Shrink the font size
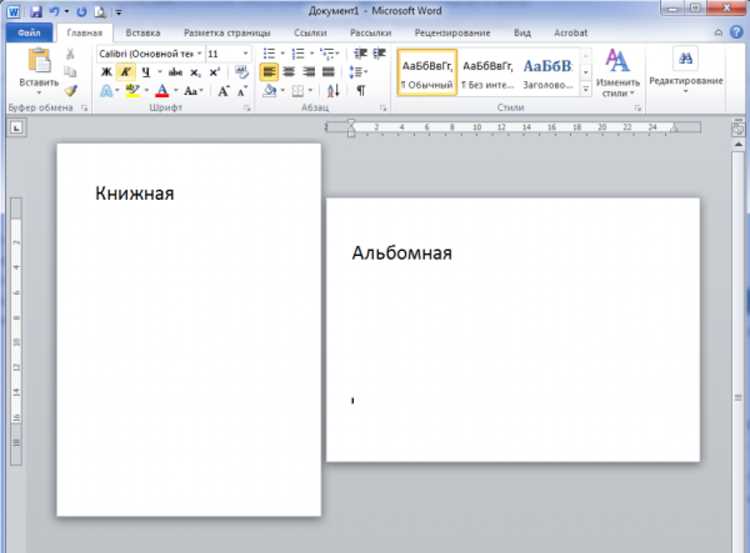 [242, 90]
